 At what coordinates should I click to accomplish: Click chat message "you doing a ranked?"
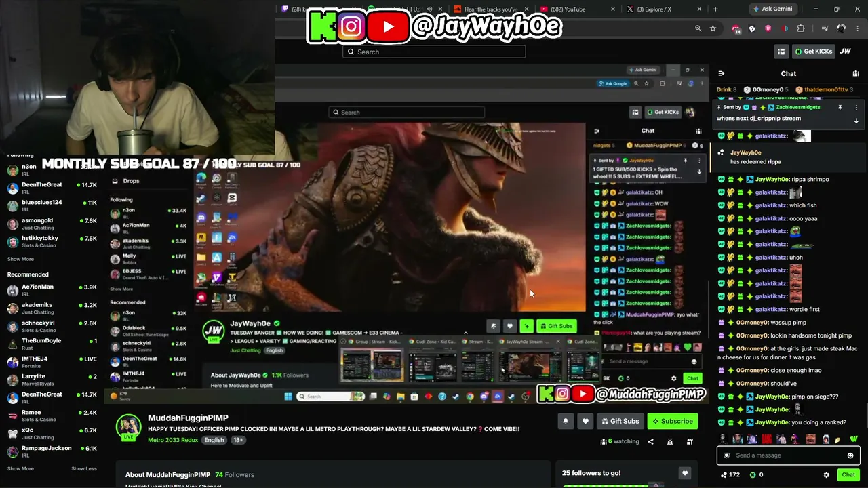[818, 422]
